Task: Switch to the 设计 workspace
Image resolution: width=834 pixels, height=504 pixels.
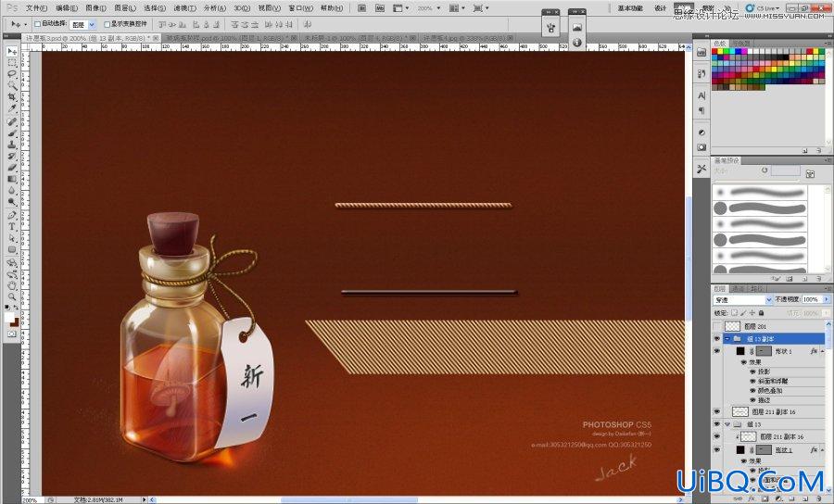Action: [660, 8]
